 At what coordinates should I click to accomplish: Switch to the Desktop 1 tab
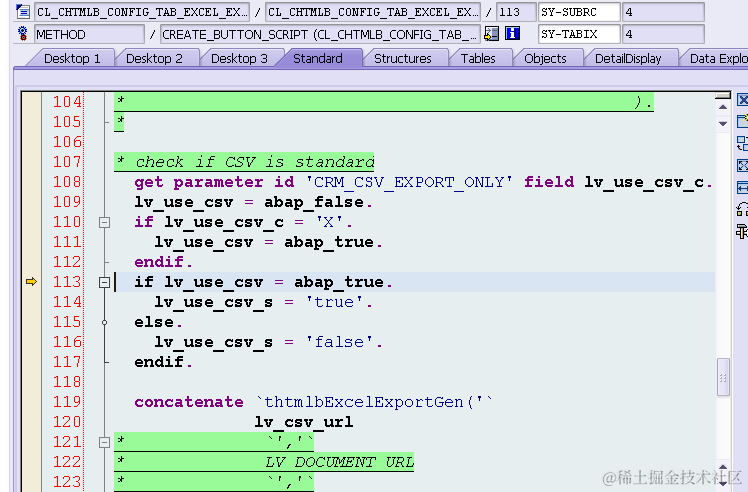click(72, 58)
